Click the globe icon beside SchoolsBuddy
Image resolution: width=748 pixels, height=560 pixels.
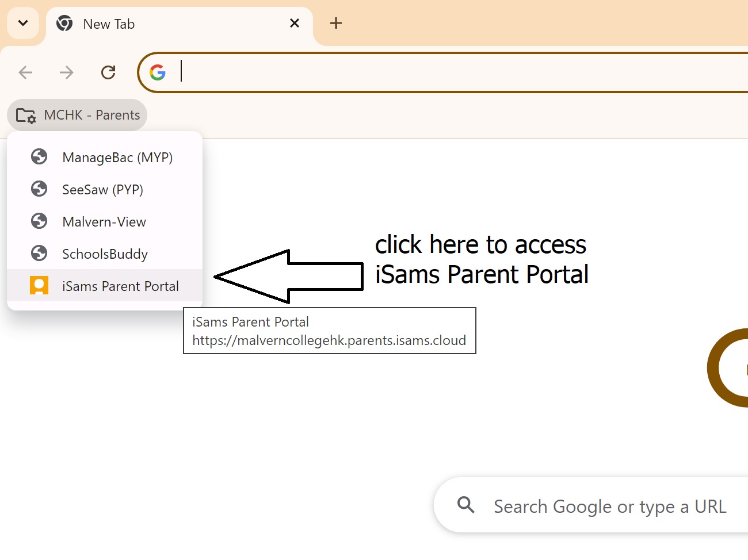39,253
